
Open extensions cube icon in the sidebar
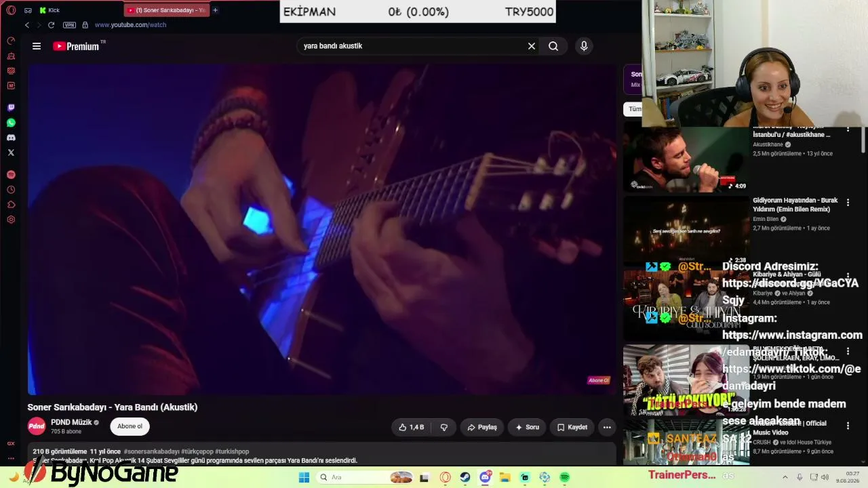[x=11, y=205]
